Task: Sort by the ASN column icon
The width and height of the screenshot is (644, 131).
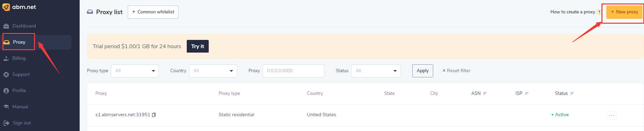Action: pos(485,94)
